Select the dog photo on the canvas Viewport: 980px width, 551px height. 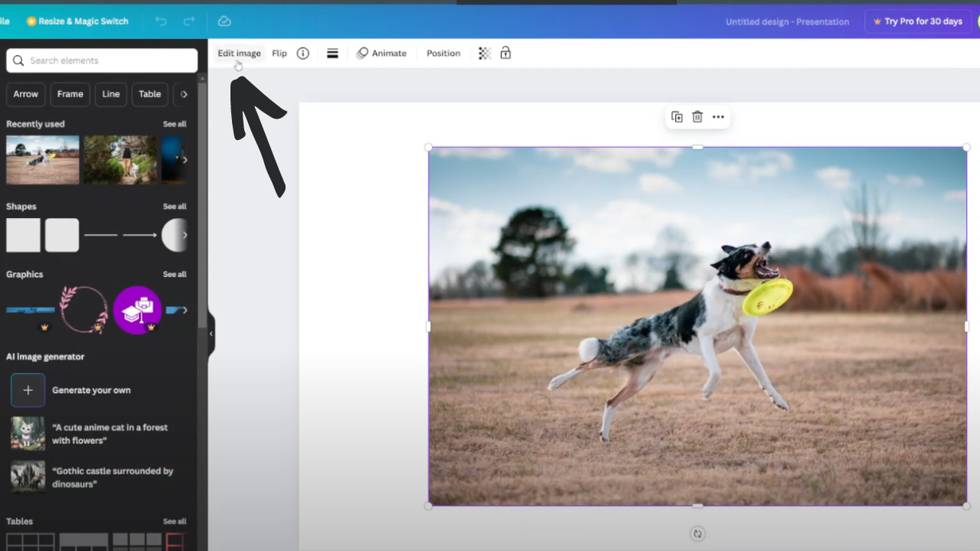coord(697,326)
